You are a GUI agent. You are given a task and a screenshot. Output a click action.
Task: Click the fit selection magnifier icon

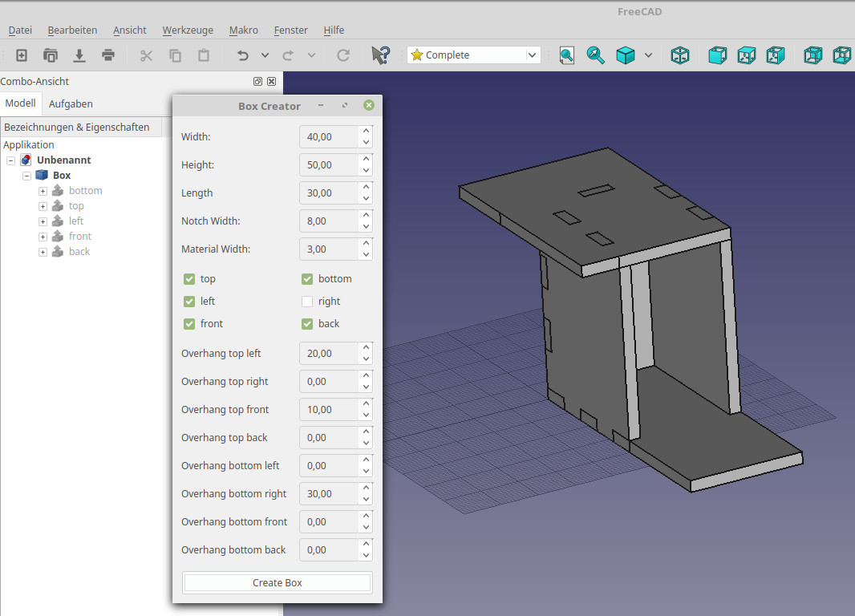[x=595, y=55]
